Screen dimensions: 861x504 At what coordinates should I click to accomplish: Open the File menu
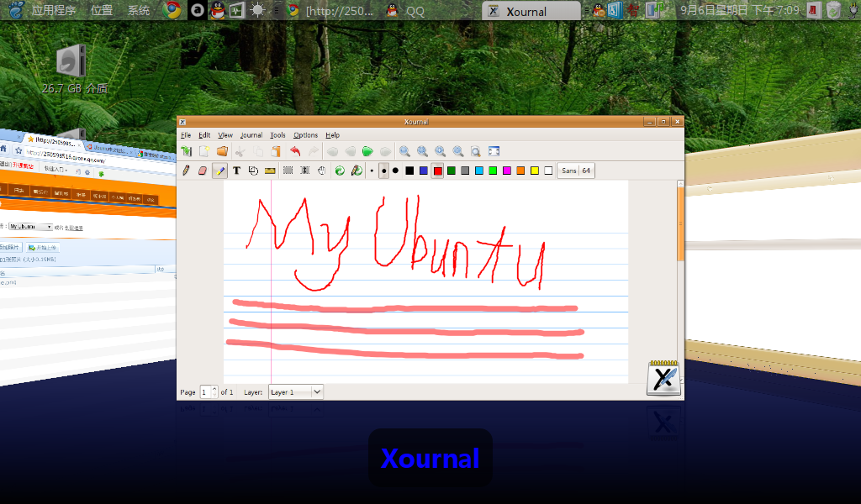click(186, 135)
